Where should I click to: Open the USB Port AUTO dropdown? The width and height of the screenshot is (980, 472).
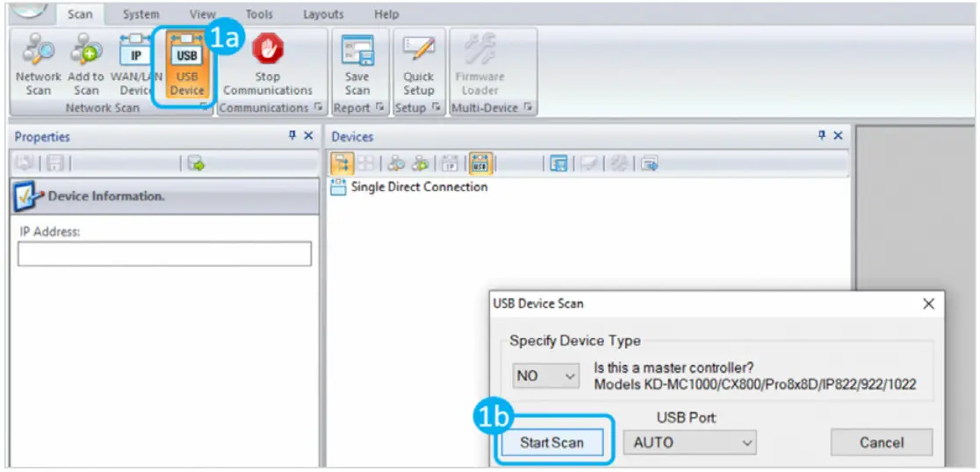[690, 443]
